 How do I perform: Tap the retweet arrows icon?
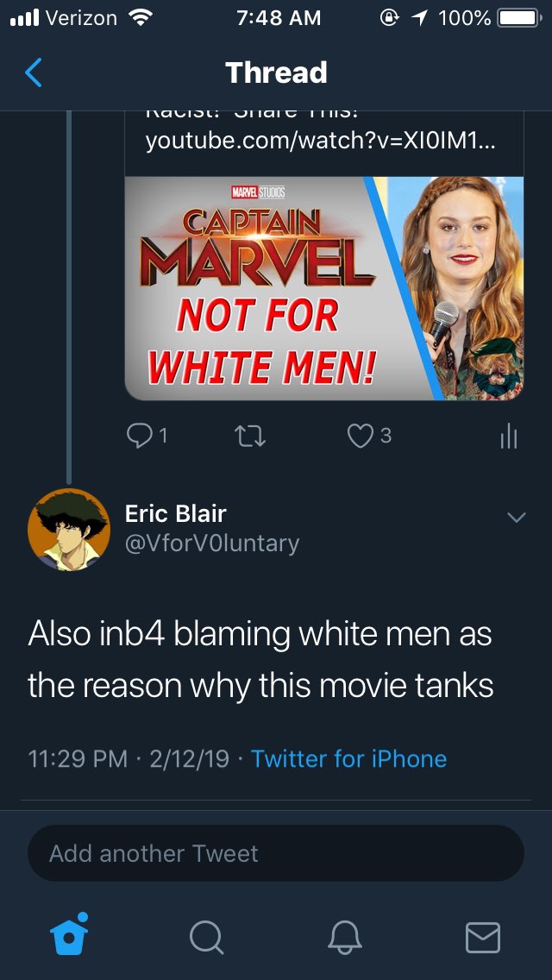point(251,437)
